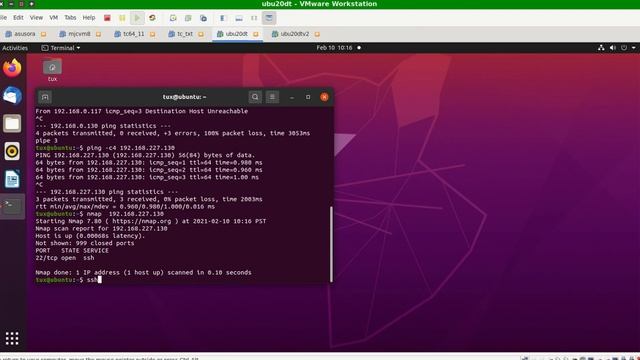The height and width of the screenshot is (360, 640).
Task: Click the terminal title tux@ubuntu: ~
Action: (x=184, y=97)
